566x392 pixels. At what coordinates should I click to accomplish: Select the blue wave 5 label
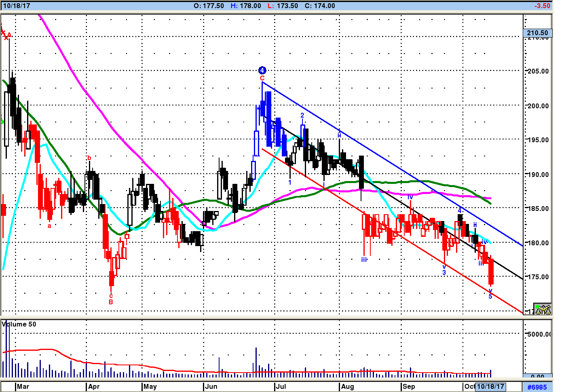coord(490,297)
